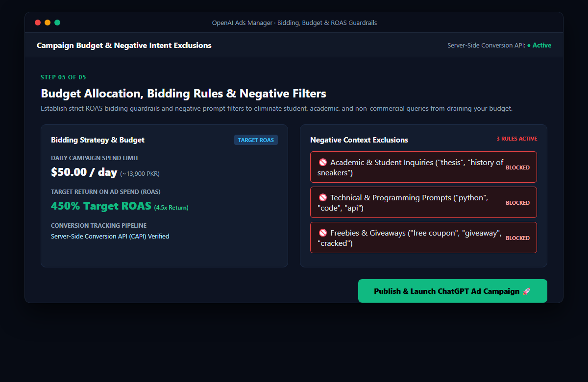Click BLOCKED label on Technical & Programming rule
The image size is (588, 382).
click(x=517, y=203)
